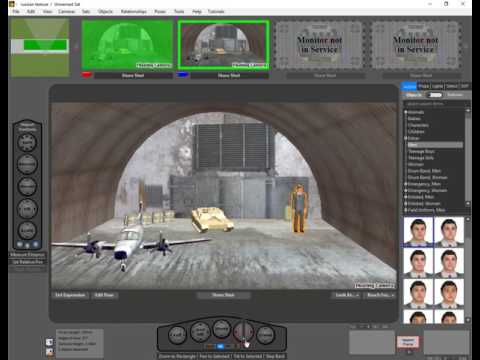The width and height of the screenshot is (480, 360).
Task: Click the blue mode button under camera dials
Action: [x=220, y=347]
